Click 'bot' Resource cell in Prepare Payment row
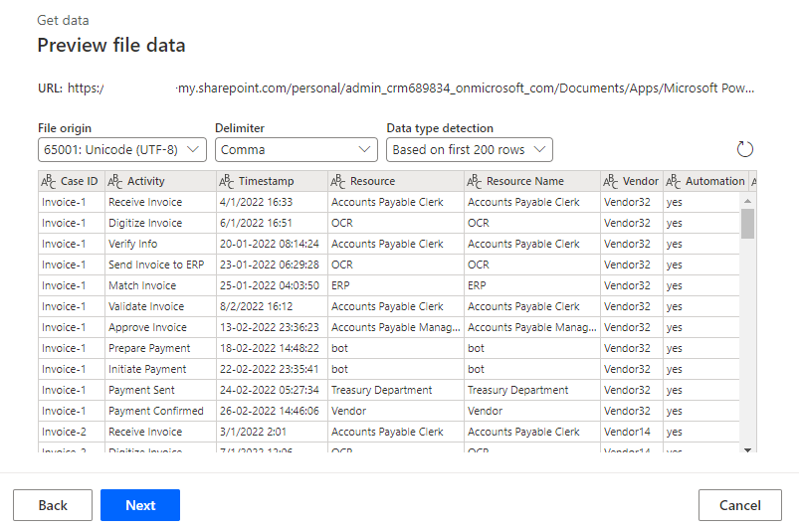799x532 pixels. coord(396,348)
